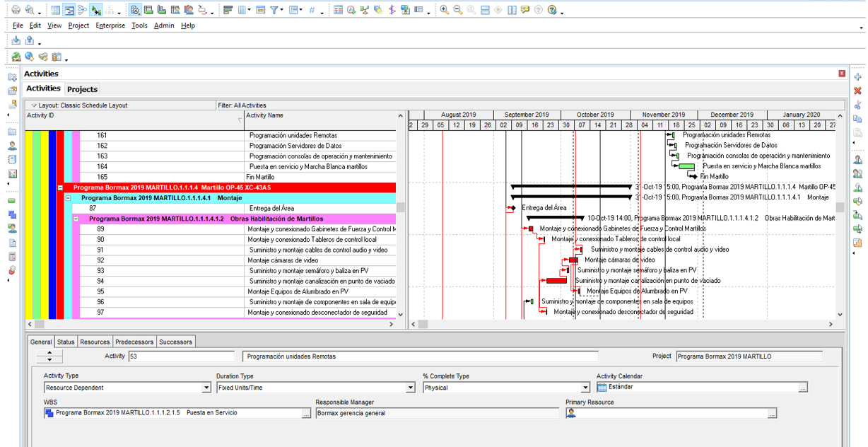Screen dimensions: 868x447
Task: Click the plus Add icon on right toolbar
Action: [857, 77]
